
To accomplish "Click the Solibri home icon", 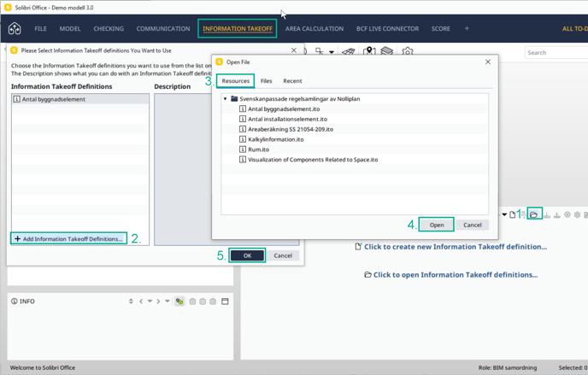I will (15, 28).
